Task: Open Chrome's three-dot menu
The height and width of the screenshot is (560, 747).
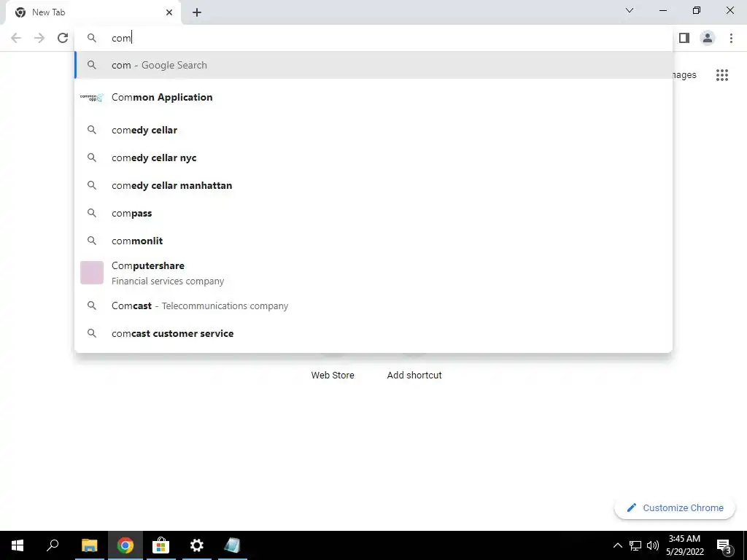Action: 731,38
